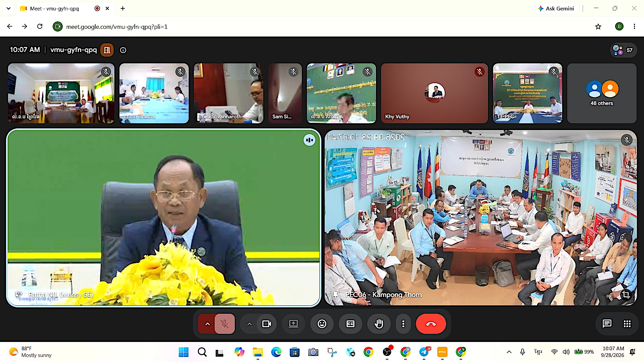Image resolution: width=644 pixels, height=362 pixels.
Task: Expand video settings arrow next to camera
Action: 249,324
